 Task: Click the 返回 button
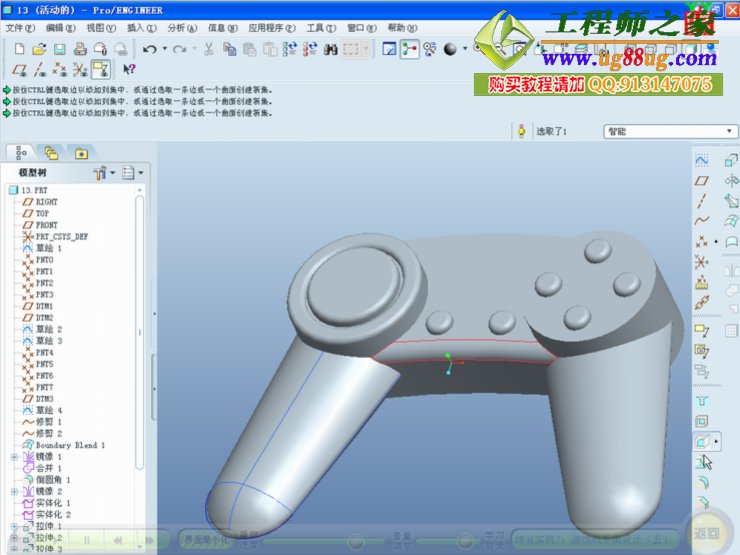coord(708,533)
